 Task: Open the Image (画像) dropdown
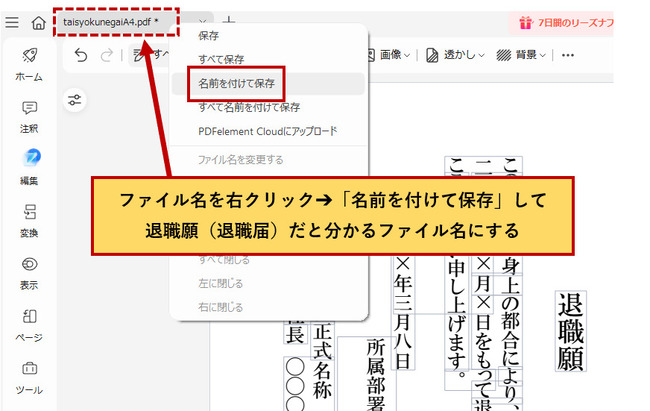[389, 55]
